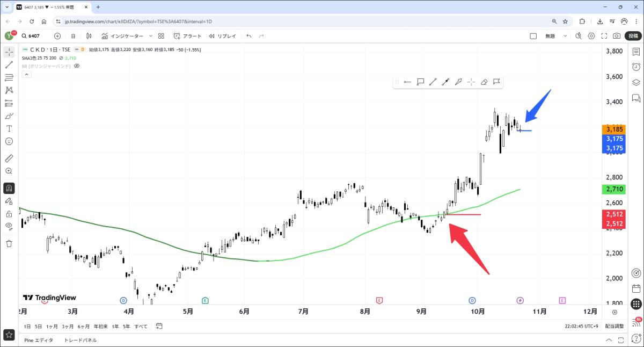The width and height of the screenshot is (644, 347).
Task: Select the brush drawing tool in left sidebar
Action: tap(9, 116)
